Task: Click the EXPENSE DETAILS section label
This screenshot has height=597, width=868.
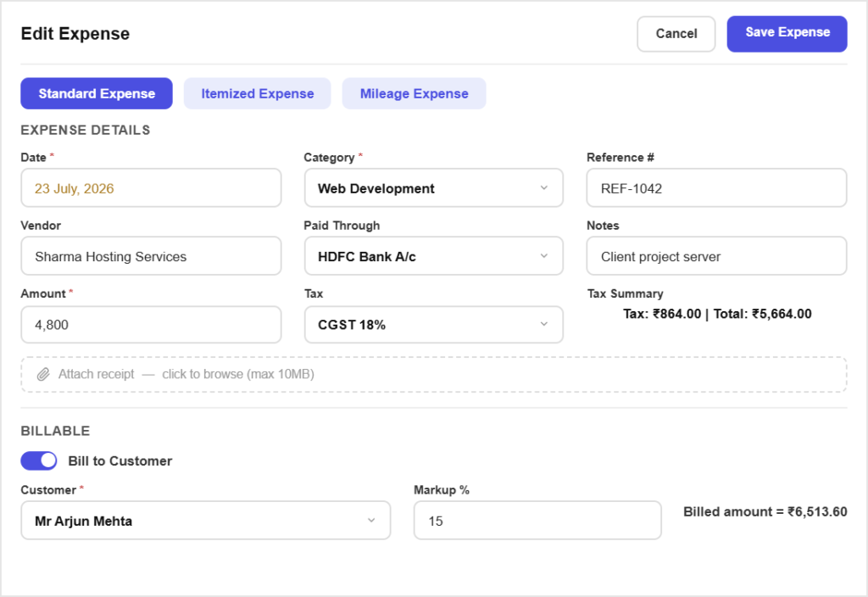Action: click(x=86, y=130)
